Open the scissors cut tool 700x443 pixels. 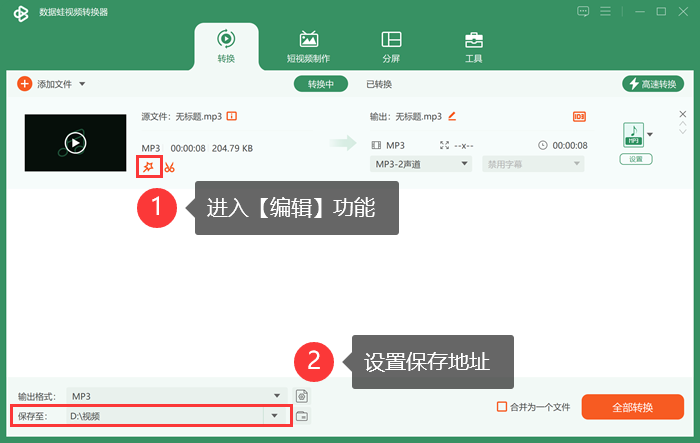click(170, 167)
